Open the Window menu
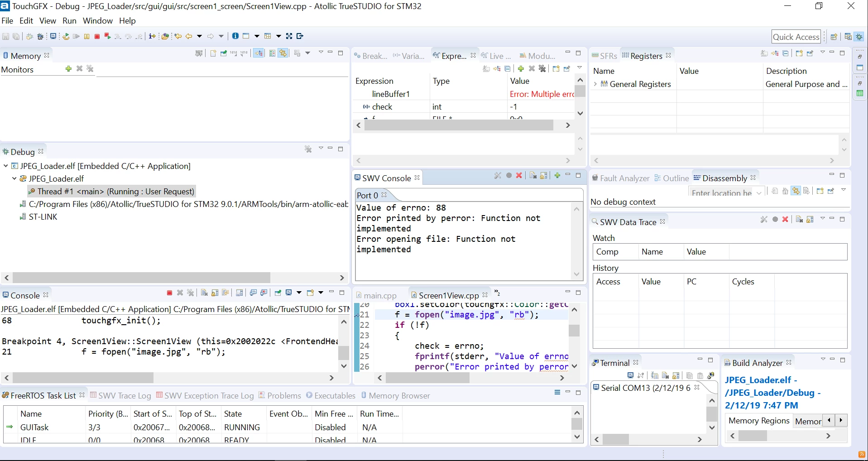 tap(98, 21)
